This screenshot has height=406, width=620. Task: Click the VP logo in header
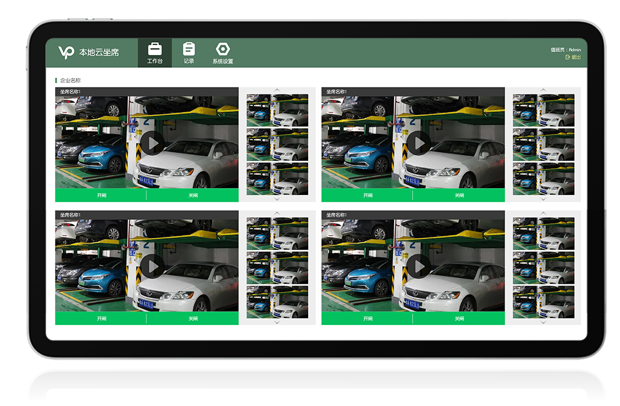point(66,52)
